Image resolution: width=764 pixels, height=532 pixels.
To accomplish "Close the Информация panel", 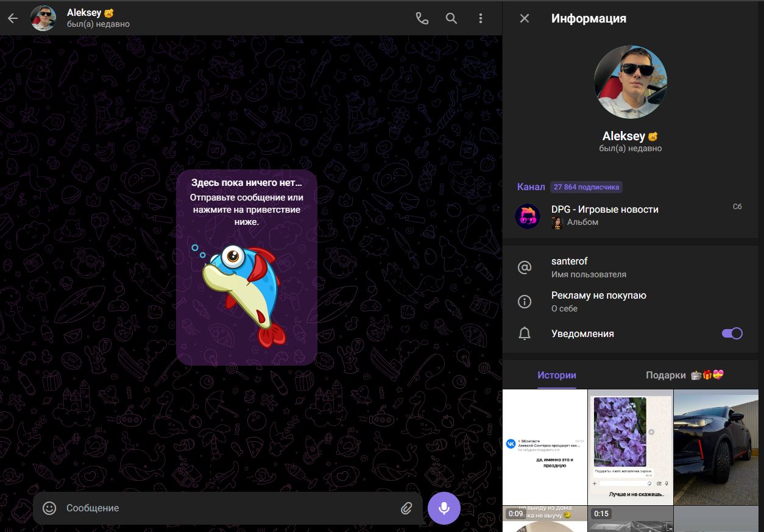I will 524,18.
